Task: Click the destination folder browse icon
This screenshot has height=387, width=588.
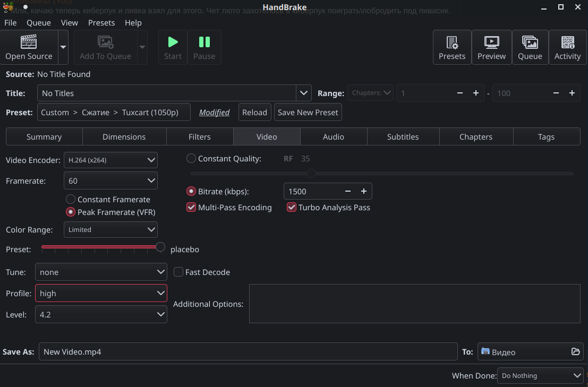Action: pyautogui.click(x=575, y=351)
